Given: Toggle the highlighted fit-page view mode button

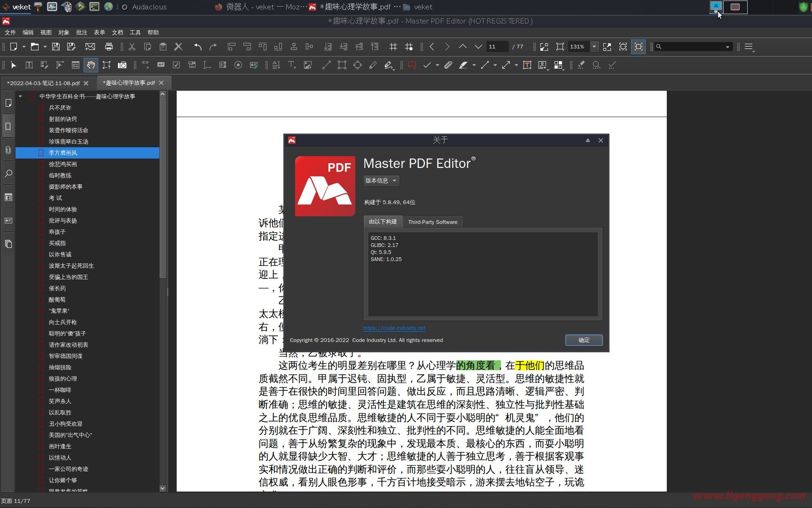Looking at the screenshot, I should pos(638,47).
